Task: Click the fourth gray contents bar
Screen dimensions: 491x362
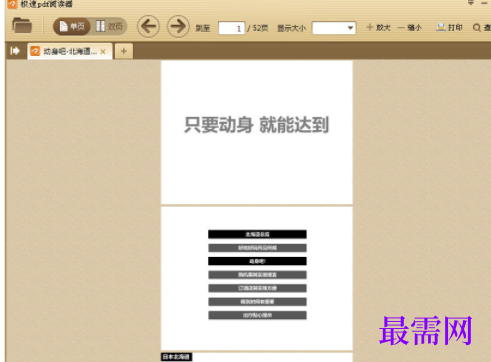Action: 257,275
